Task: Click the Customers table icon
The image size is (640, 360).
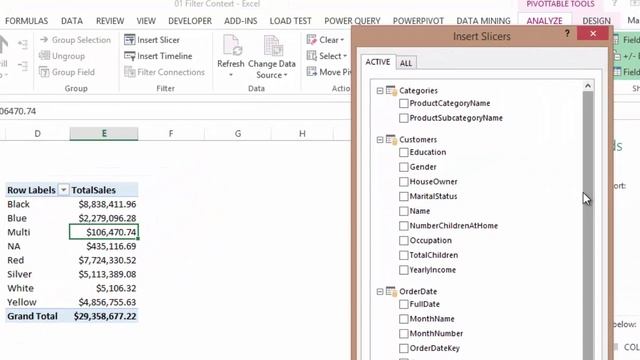Action: pos(391,140)
